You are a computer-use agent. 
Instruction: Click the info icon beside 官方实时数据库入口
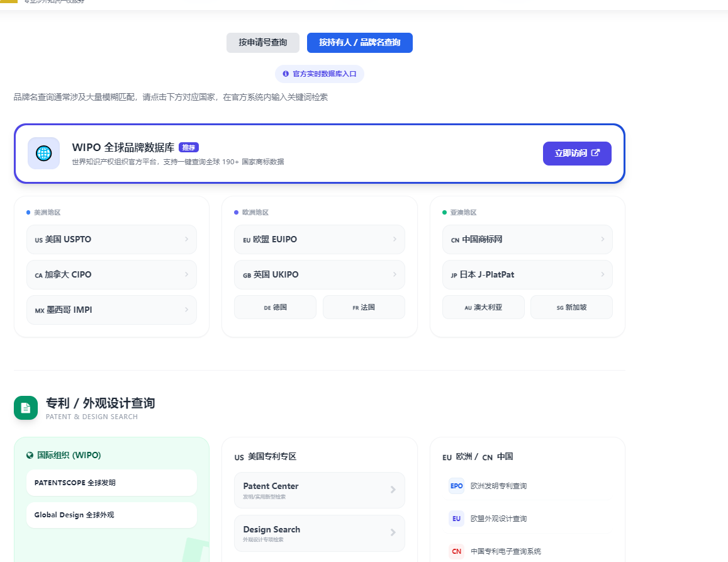click(286, 74)
